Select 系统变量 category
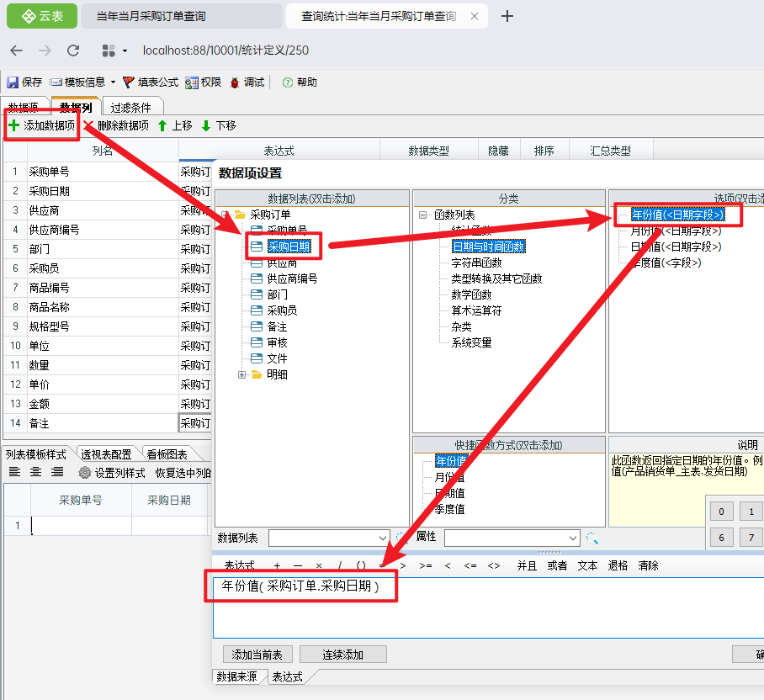Image resolution: width=764 pixels, height=700 pixels. point(472,343)
